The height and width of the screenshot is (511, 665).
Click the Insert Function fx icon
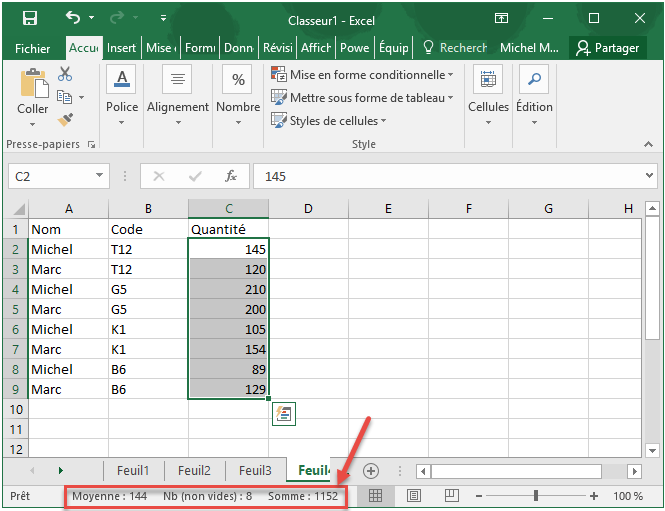click(x=230, y=176)
